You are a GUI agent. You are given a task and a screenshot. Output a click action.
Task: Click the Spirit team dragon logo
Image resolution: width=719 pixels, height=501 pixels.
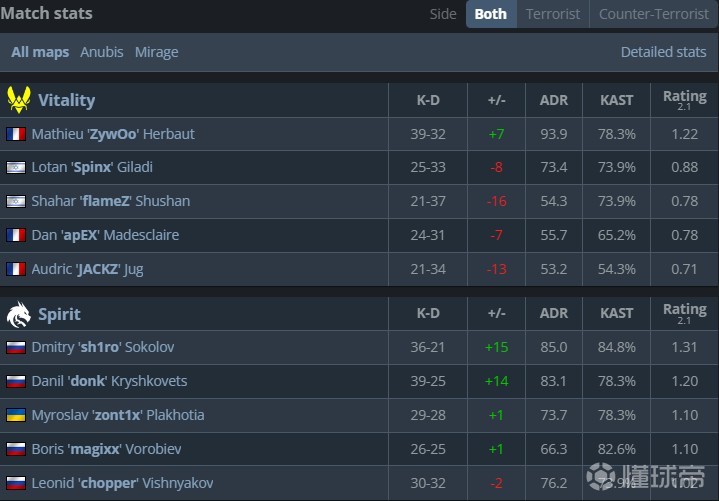pyautogui.click(x=18, y=314)
